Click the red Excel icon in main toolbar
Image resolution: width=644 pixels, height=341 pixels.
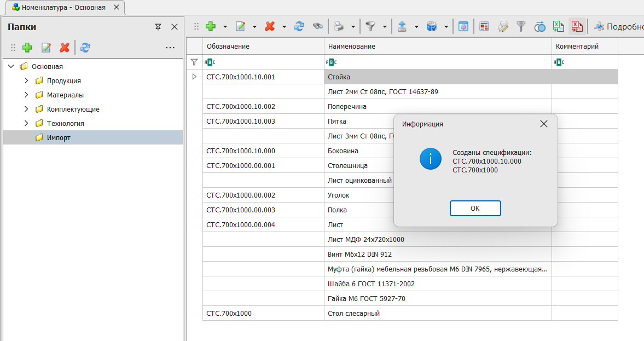[x=577, y=26]
